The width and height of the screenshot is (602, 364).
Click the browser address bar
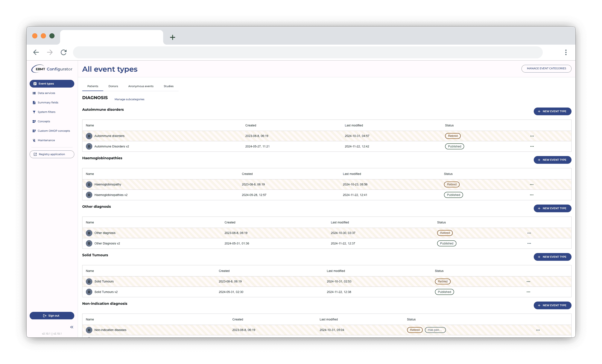coord(307,52)
